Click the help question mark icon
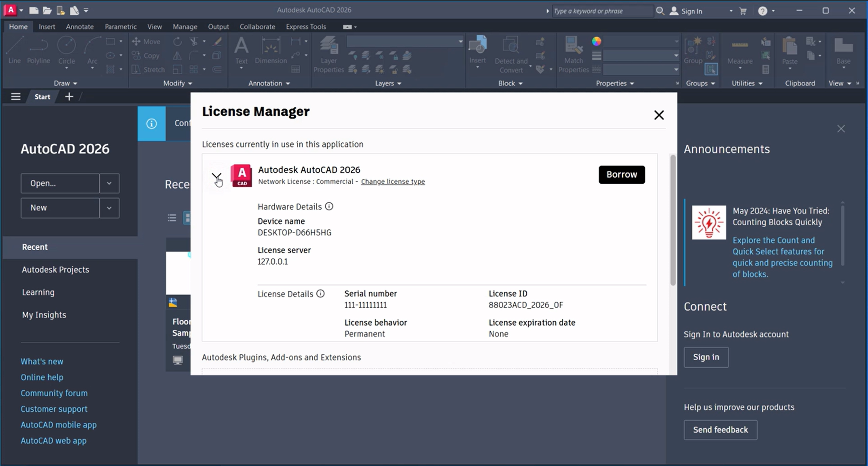Viewport: 868px width, 466px height. [763, 11]
